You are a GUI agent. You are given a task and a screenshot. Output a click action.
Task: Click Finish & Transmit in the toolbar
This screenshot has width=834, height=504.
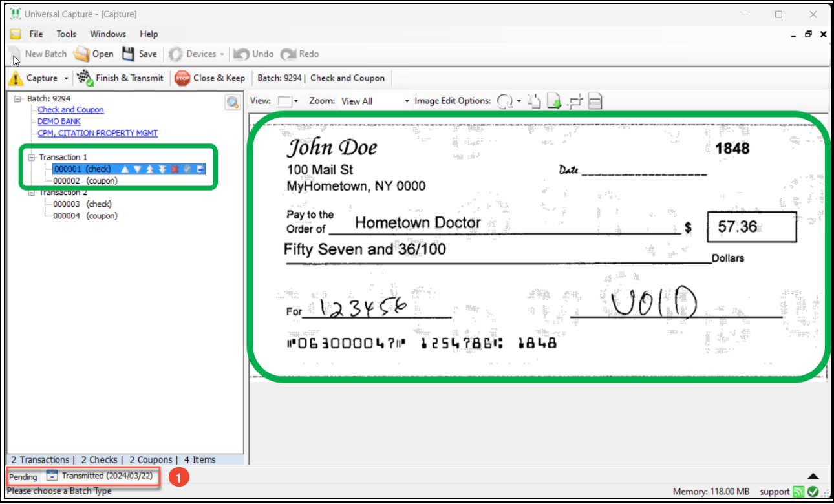121,78
